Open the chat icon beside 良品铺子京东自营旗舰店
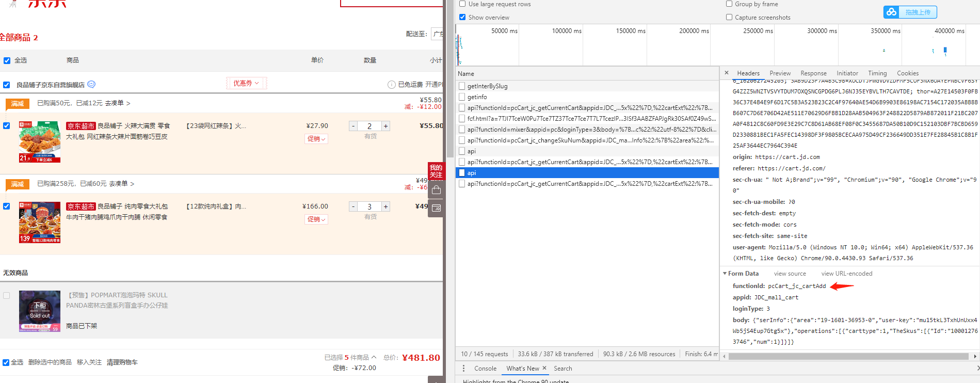Viewport: 980px width, 383px height. (91, 84)
